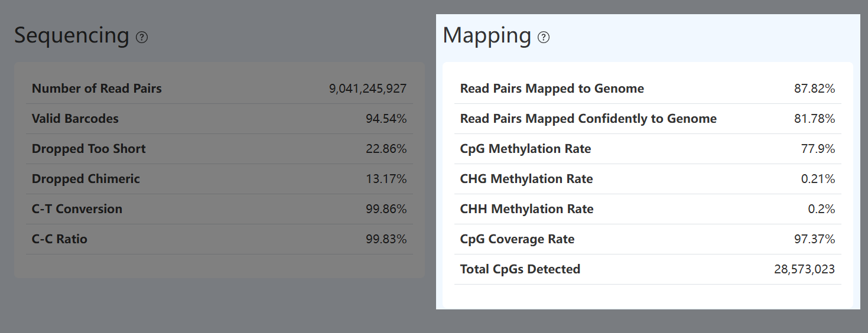Select the CHG Methylation Rate label
868x333 pixels.
point(526,179)
